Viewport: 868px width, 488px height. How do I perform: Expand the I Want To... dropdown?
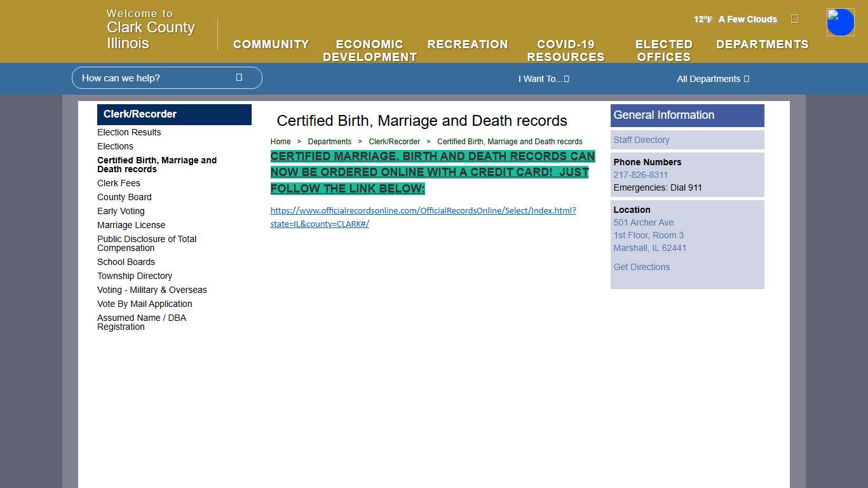(543, 79)
